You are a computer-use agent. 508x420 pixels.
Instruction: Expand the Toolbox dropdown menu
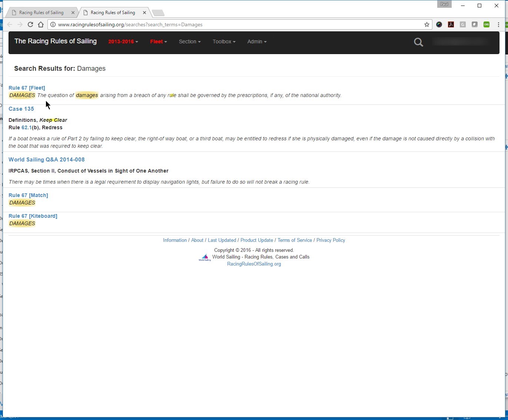point(224,41)
